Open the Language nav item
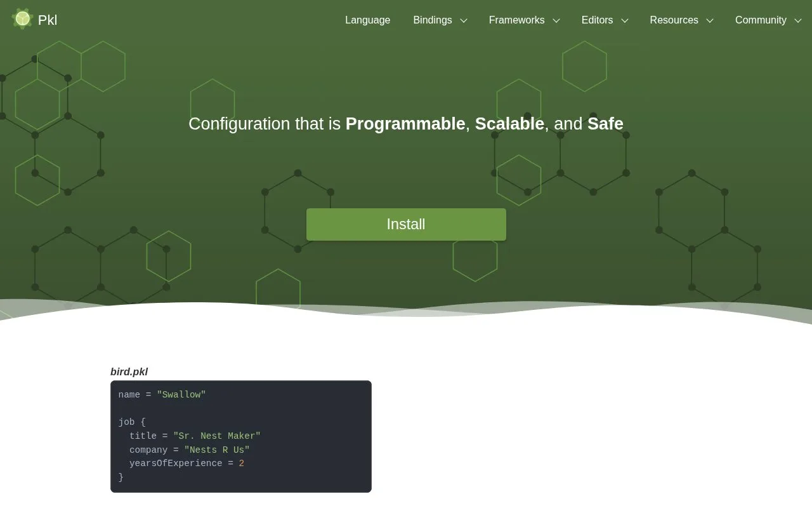The height and width of the screenshot is (508, 812). click(x=368, y=20)
